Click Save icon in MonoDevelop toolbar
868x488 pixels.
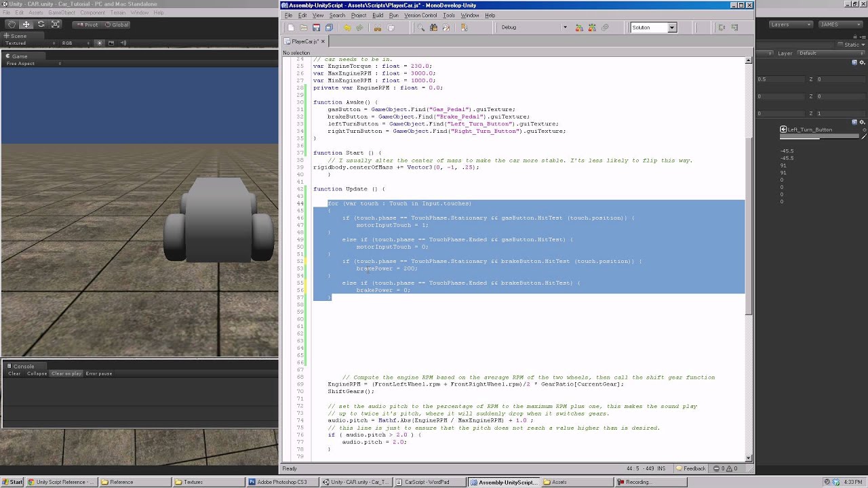click(316, 28)
